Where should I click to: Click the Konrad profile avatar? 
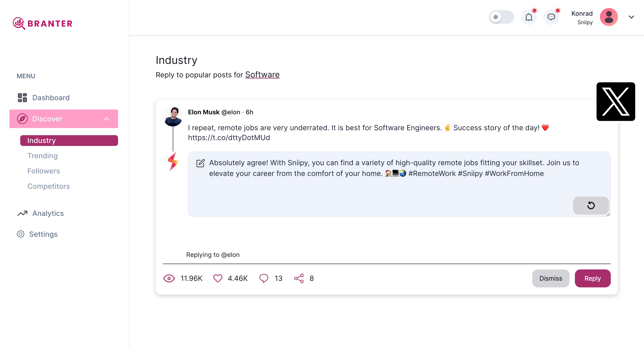click(609, 17)
